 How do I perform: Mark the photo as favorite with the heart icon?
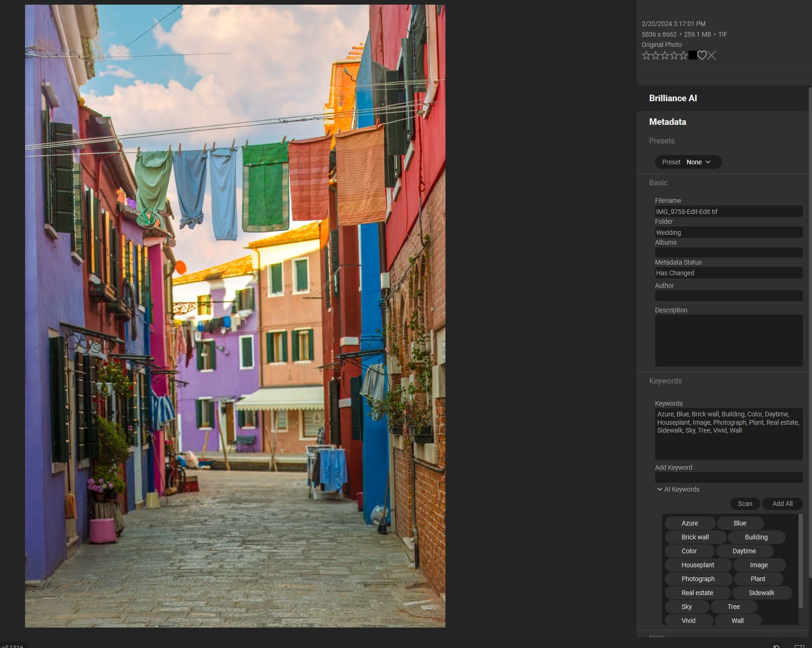[x=702, y=55]
